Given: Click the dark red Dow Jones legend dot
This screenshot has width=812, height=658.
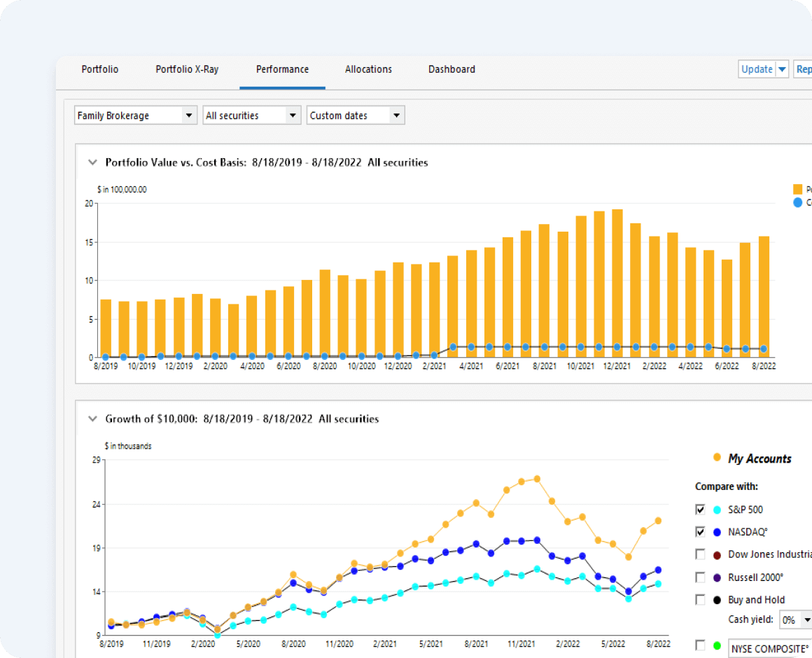Looking at the screenshot, I should (x=716, y=554).
